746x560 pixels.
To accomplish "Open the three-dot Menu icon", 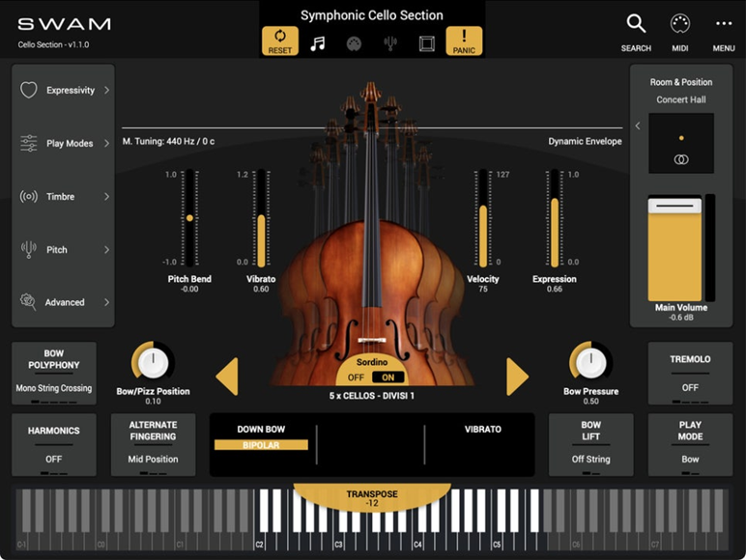I will [724, 23].
